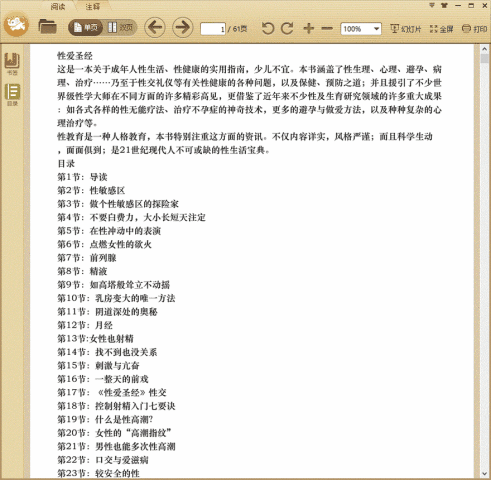The height and width of the screenshot is (480, 491).
Task: Open the bookmarks sidebar panel
Action: 12,63
